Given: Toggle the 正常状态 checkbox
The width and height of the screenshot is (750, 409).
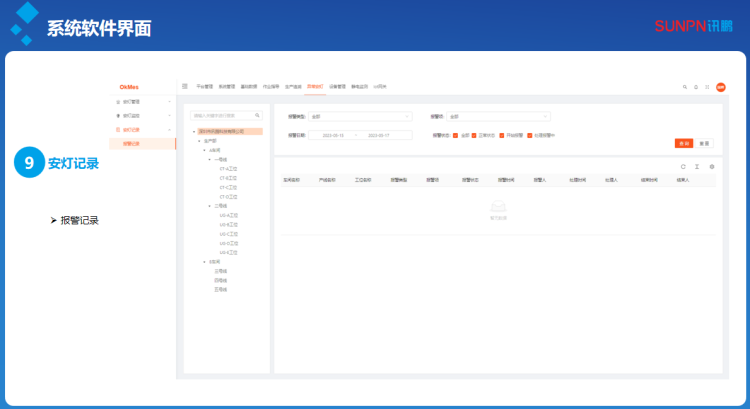Looking at the screenshot, I should [x=474, y=134].
